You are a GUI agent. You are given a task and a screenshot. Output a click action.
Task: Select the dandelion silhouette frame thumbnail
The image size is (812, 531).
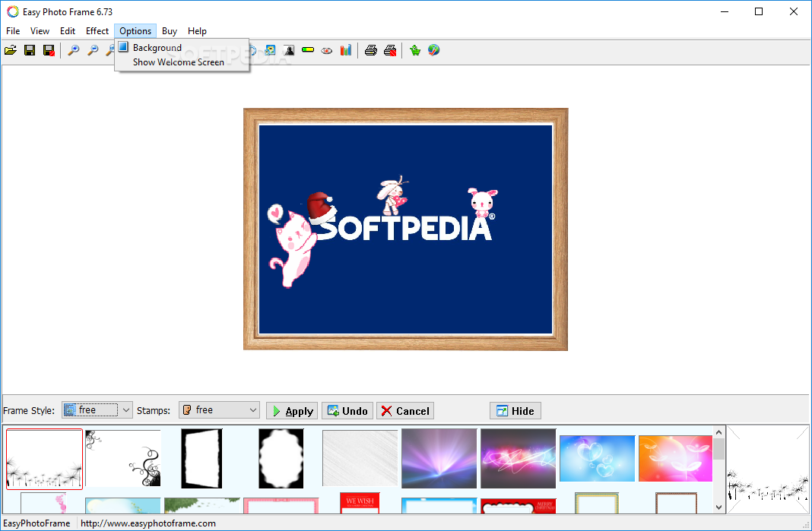click(45, 459)
